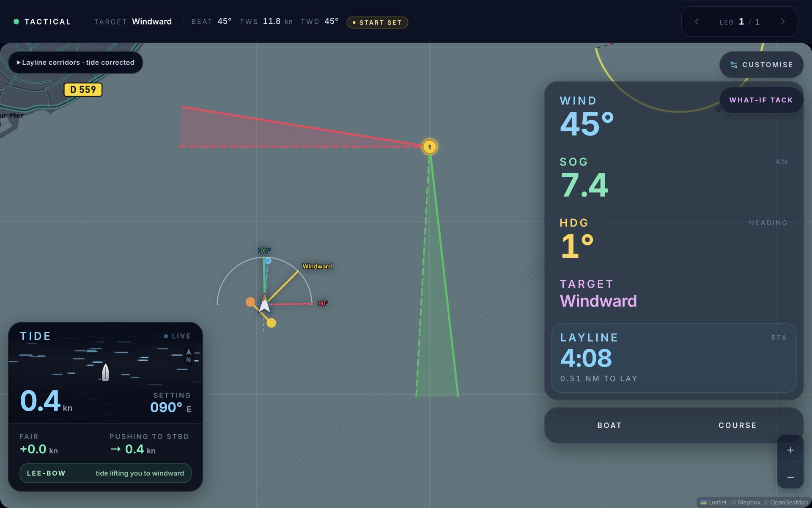This screenshot has width=812, height=508.
Task: Click the Pushing to Stbd 0.4 kn value
Action: pos(133,449)
